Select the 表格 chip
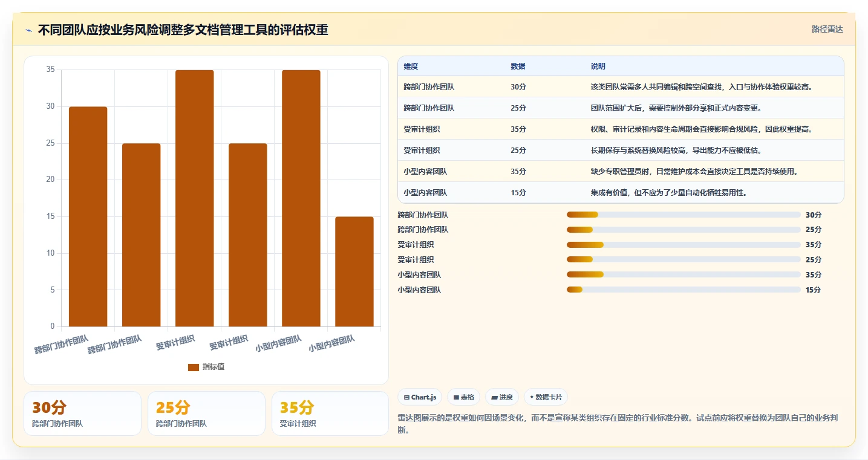This screenshot has height=460, width=868. [463, 397]
